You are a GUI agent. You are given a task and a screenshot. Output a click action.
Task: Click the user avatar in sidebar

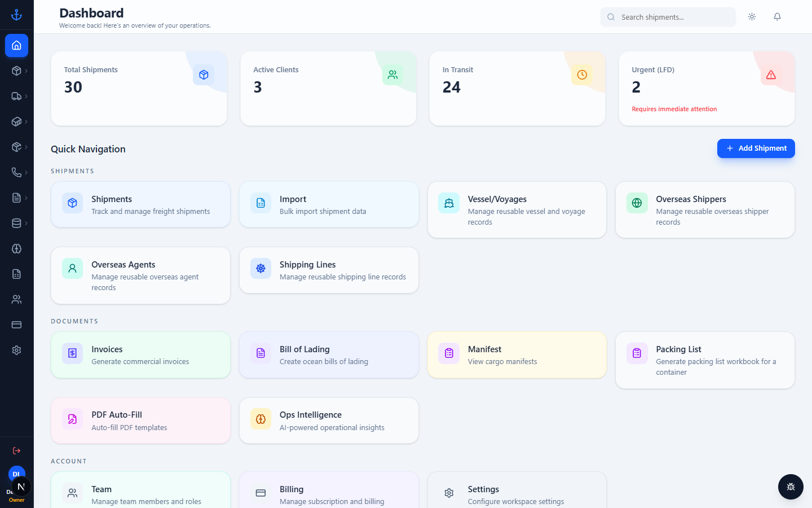[16, 474]
